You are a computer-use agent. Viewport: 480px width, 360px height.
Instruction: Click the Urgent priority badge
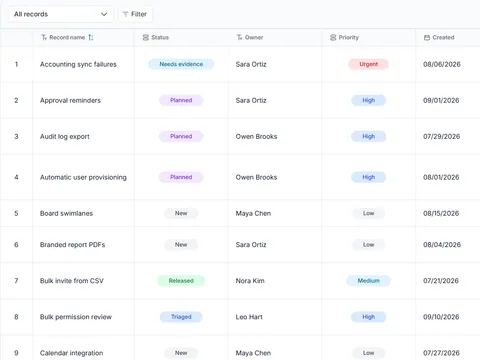coord(369,64)
